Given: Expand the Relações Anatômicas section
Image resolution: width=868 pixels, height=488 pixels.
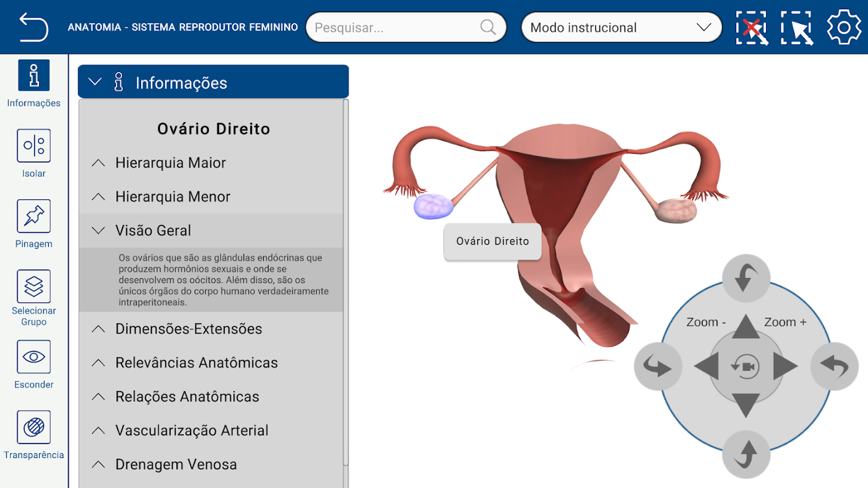Looking at the screenshot, I should click(211, 396).
